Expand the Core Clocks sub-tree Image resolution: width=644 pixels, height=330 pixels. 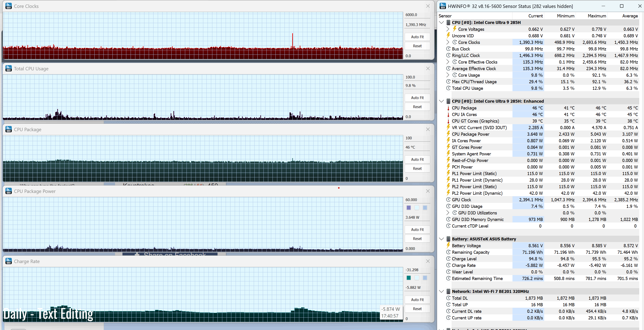pyautogui.click(x=448, y=42)
